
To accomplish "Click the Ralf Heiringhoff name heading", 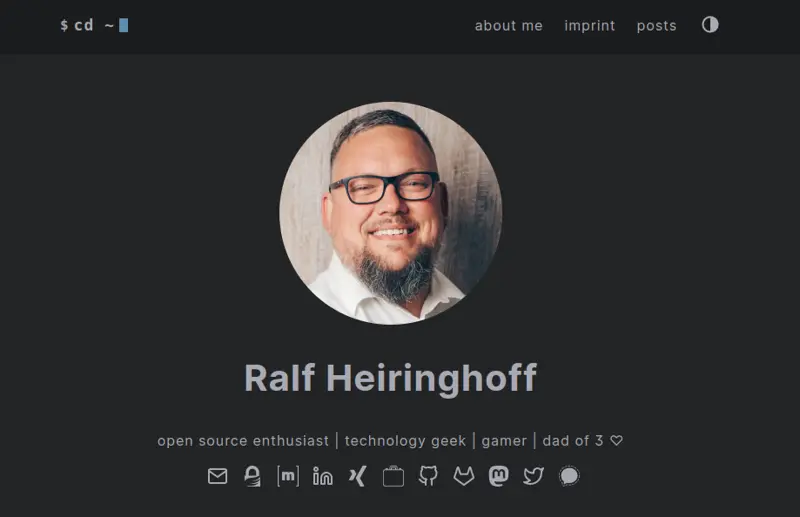I will click(390, 378).
